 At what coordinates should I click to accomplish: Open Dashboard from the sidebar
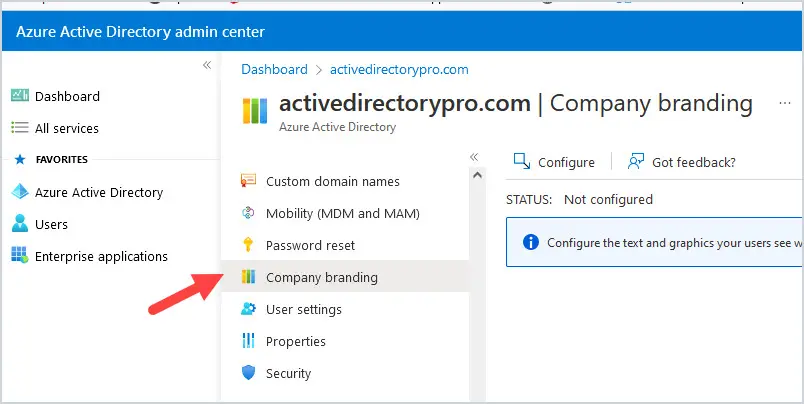click(68, 96)
